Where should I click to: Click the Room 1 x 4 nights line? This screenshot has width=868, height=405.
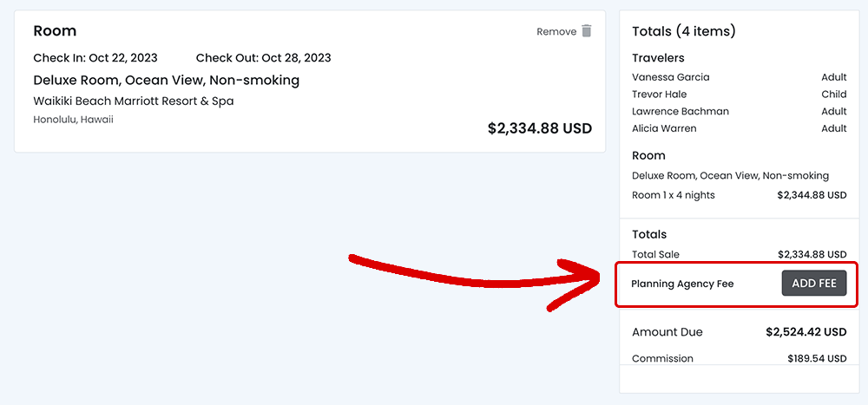tap(674, 195)
